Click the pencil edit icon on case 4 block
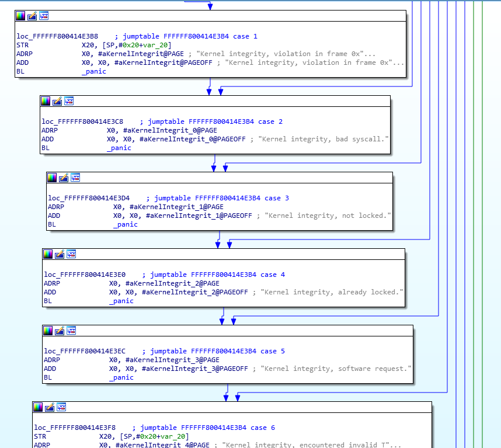The height and width of the screenshot is (448, 501). 60,254
